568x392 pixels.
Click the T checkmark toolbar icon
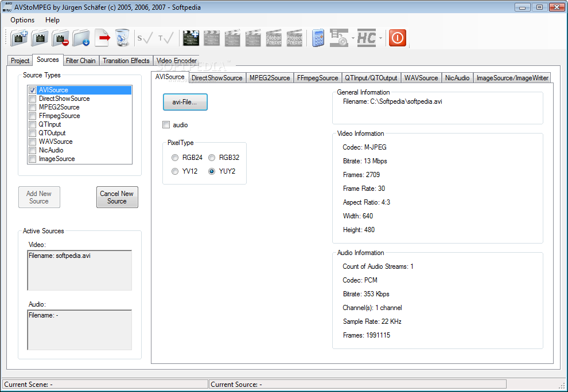[x=166, y=38]
